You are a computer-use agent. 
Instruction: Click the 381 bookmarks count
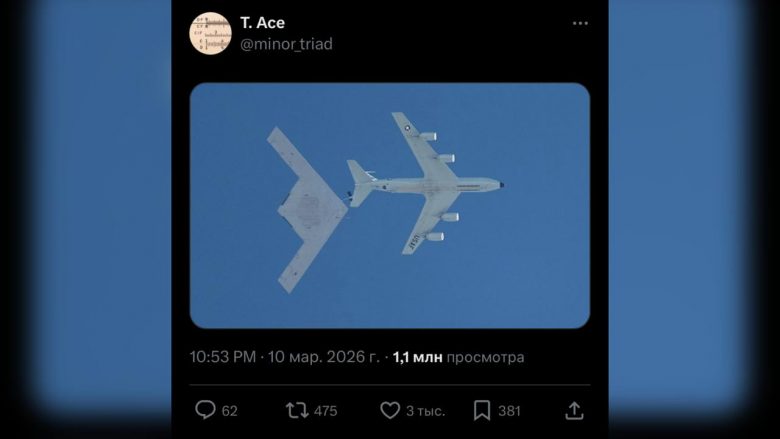click(510, 410)
